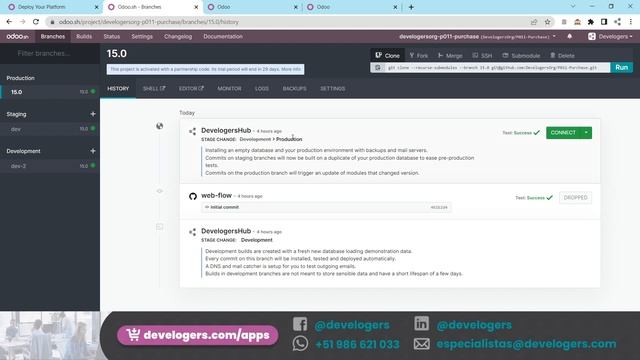
Task: Open the Status menu item
Action: (111, 36)
